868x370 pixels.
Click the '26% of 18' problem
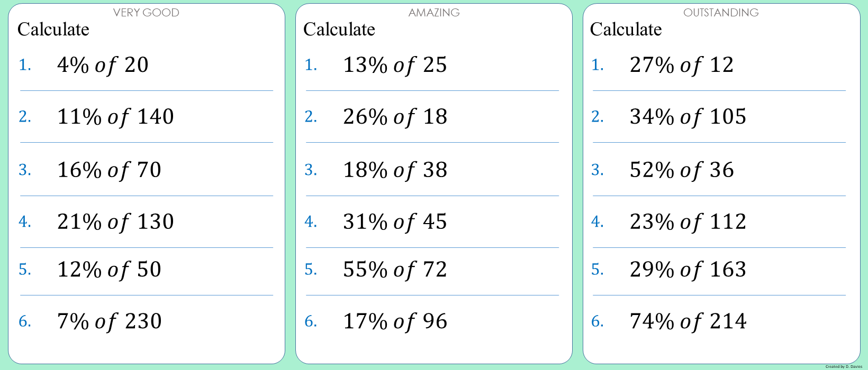(x=395, y=117)
